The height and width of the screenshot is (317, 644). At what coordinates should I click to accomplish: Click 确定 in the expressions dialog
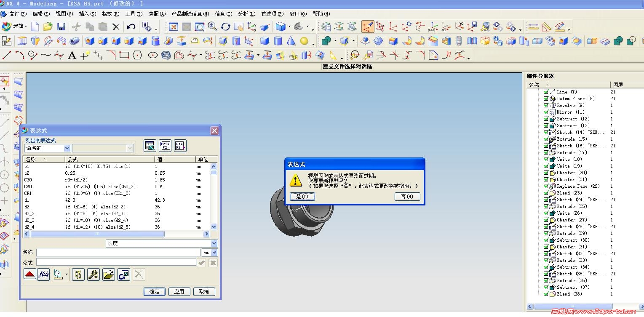pos(154,291)
